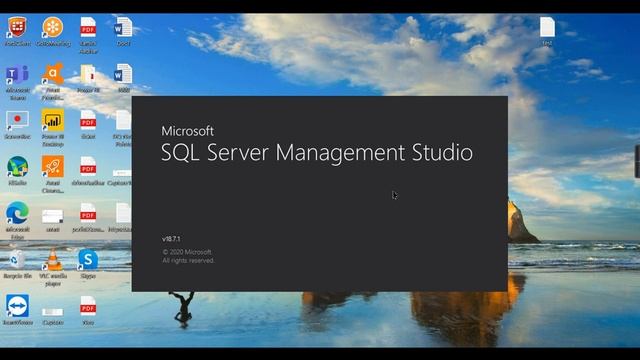Launch the Microsoft Edge shortcut
This screenshot has height=360, width=640.
(x=17, y=213)
